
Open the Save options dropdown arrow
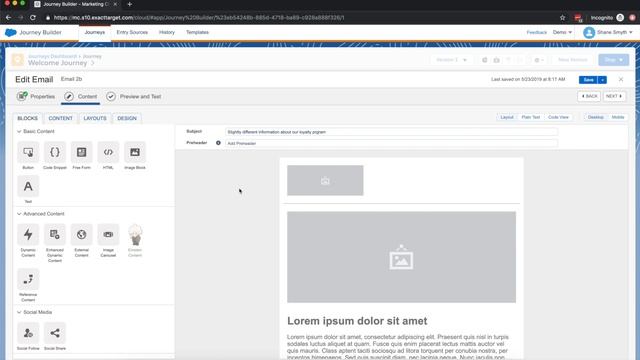coord(602,80)
